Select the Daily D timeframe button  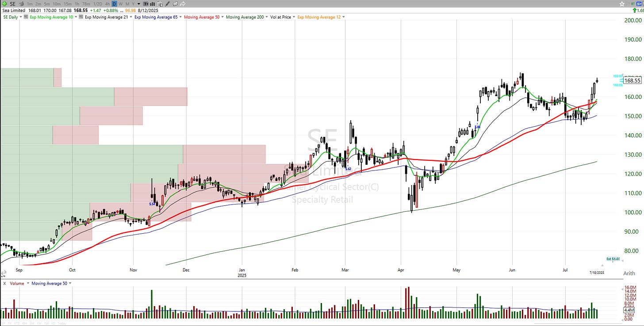(x=114, y=4)
